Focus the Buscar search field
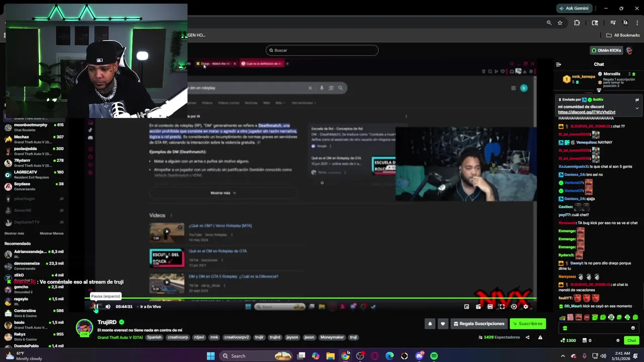Image resolution: width=644 pixels, height=362 pixels. pos(322,50)
